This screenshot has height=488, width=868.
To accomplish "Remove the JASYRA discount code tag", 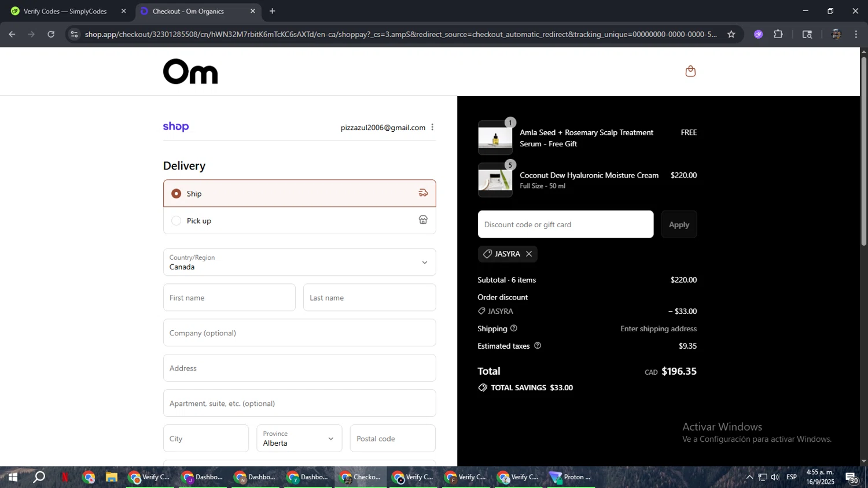I will point(529,254).
